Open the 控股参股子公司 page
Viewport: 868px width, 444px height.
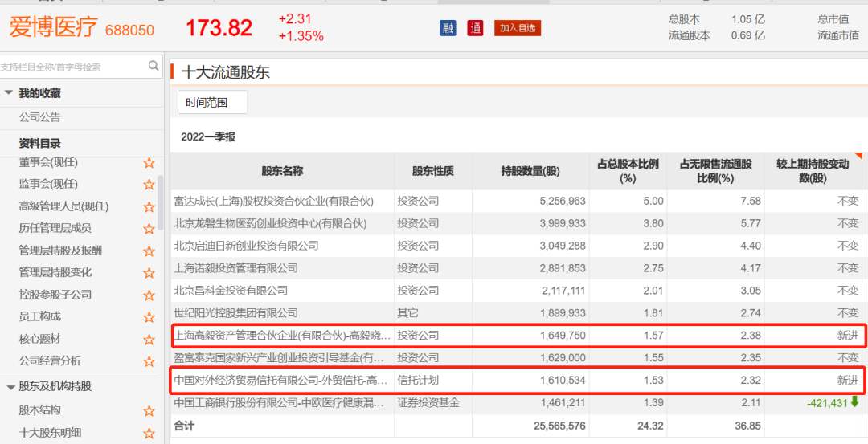pos(55,295)
